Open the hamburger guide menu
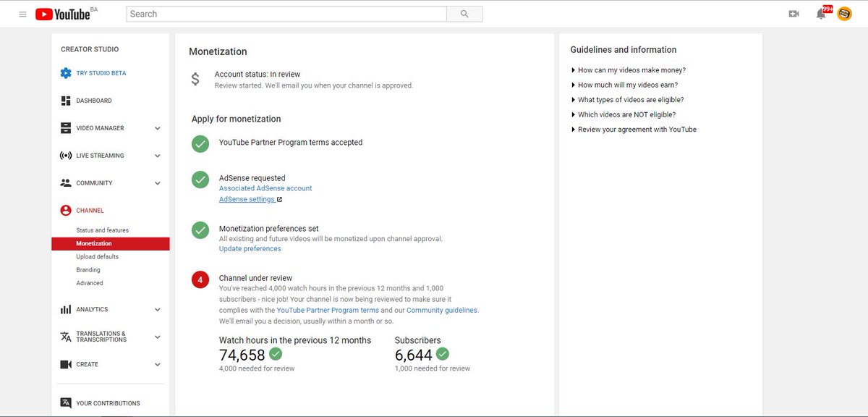This screenshot has width=868, height=417. [x=23, y=14]
